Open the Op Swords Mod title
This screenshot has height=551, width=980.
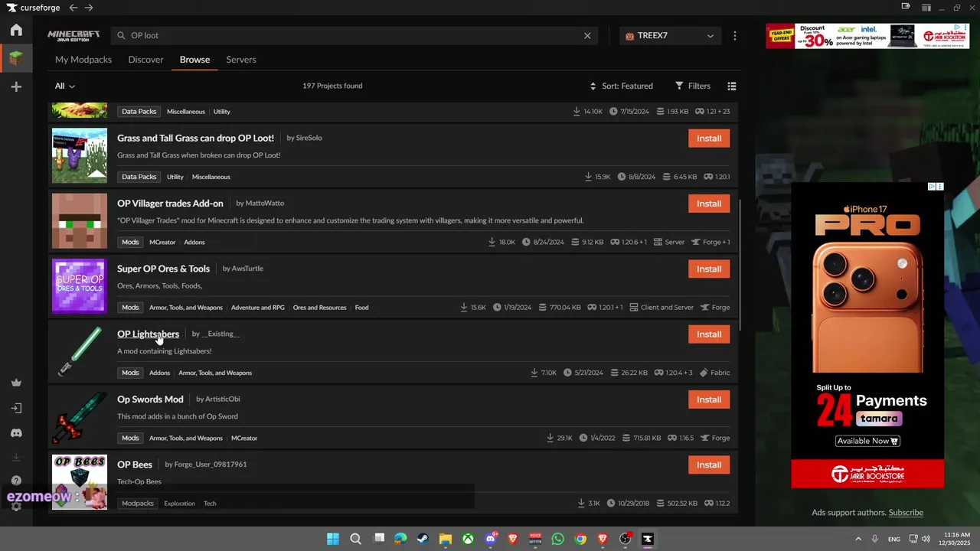tap(150, 399)
